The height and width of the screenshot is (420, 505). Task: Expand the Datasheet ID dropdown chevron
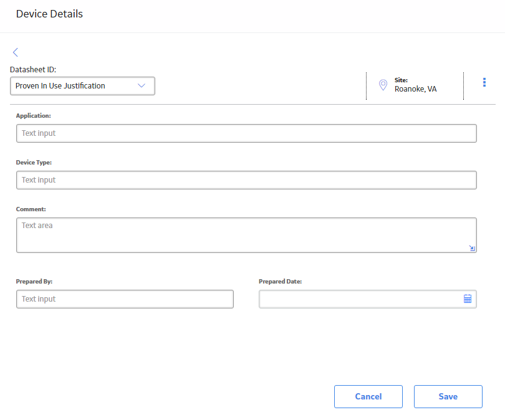[x=142, y=85]
